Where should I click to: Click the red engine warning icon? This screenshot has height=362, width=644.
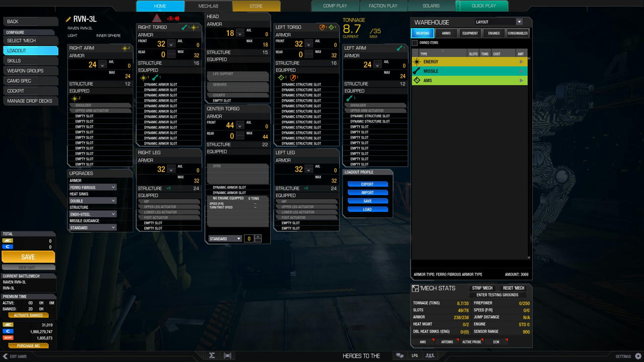173,18
